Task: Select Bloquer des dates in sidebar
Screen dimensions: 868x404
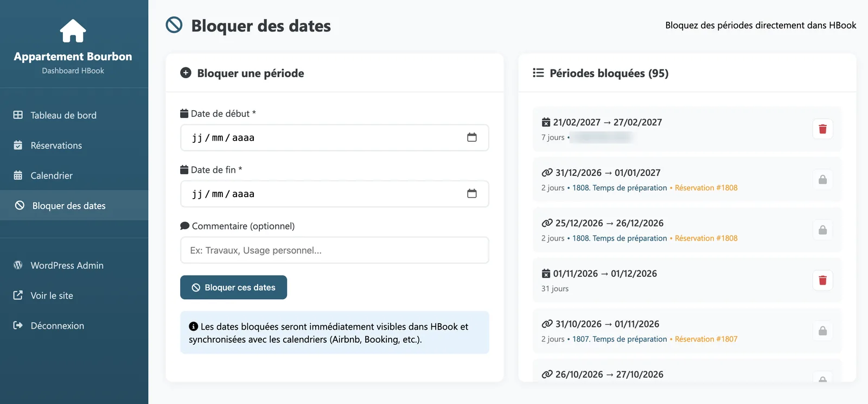Action: [74, 206]
